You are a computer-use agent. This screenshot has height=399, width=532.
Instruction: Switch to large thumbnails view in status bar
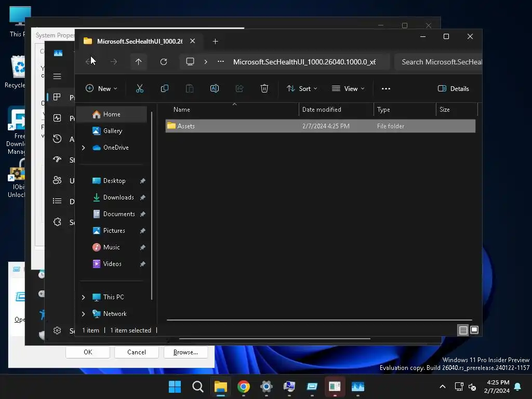point(474,330)
